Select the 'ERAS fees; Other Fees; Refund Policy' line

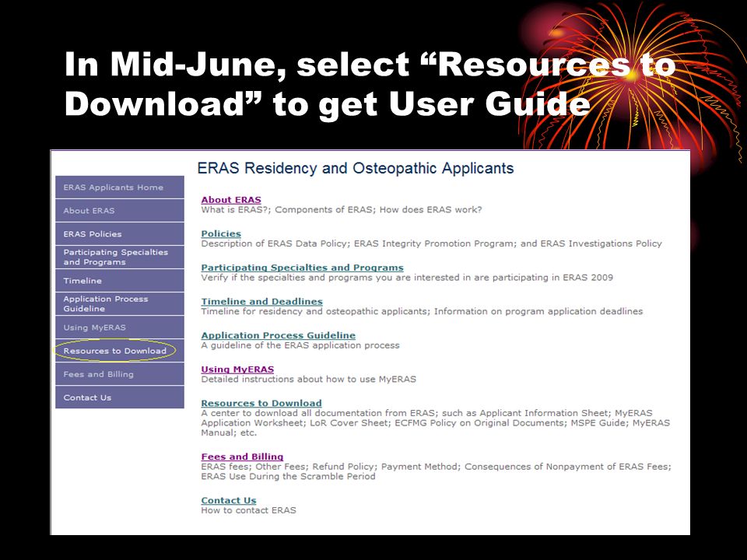click(x=436, y=471)
